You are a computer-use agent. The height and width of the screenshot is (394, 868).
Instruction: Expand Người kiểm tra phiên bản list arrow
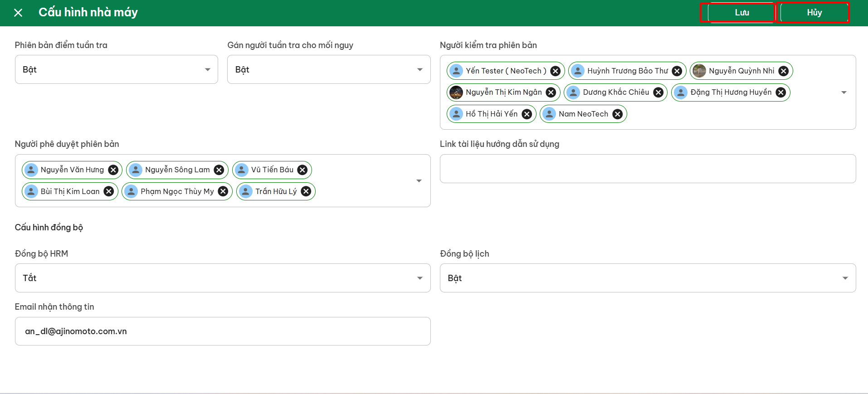coord(844,92)
